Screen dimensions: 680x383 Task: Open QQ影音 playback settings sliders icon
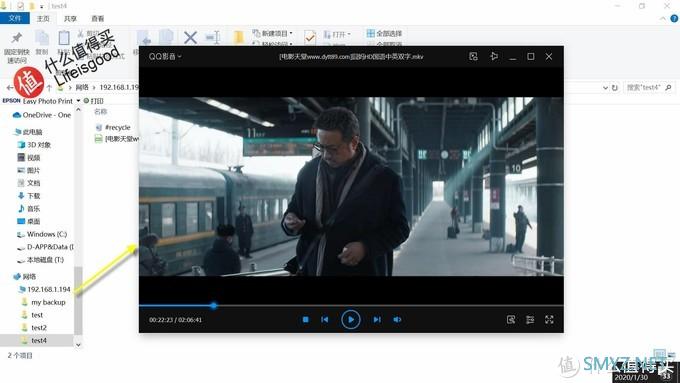point(530,320)
